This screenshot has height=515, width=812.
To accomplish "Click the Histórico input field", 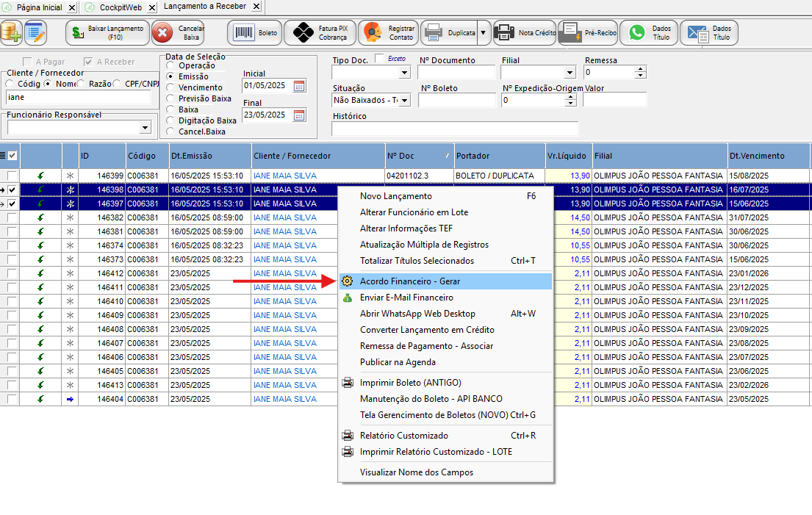I will point(455,129).
